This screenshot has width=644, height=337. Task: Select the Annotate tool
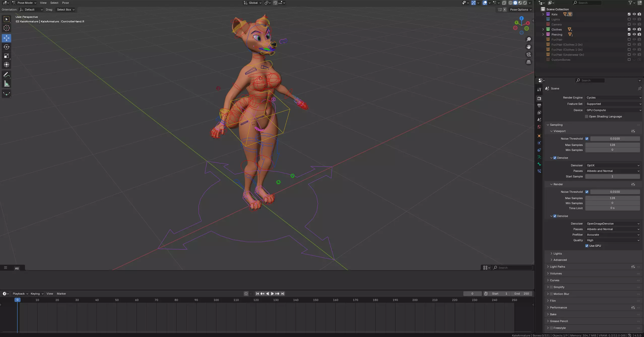click(7, 75)
